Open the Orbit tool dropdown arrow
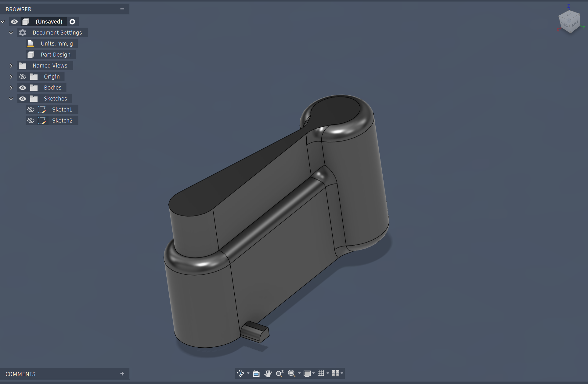Image resolution: width=588 pixels, height=384 pixels. pyautogui.click(x=248, y=373)
